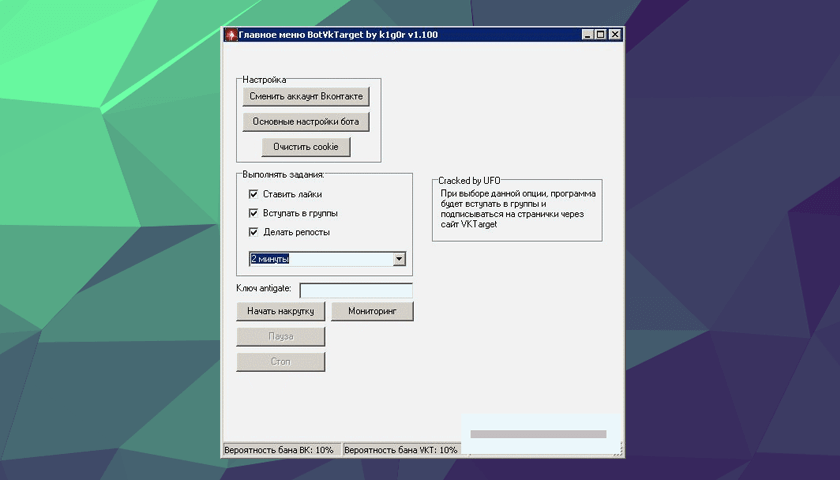Image resolution: width=840 pixels, height=480 pixels.
Task: Click the 'Ключ antigate:' label
Action: [264, 288]
